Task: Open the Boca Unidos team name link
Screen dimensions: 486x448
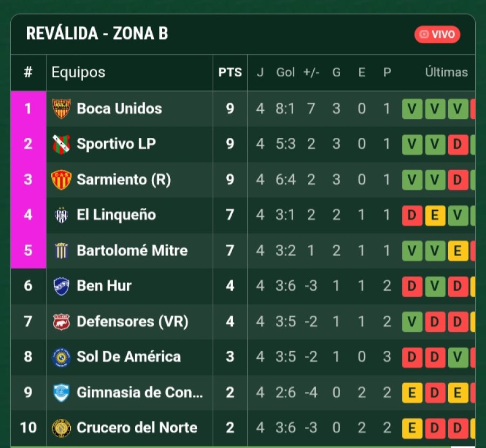Action: click(119, 109)
